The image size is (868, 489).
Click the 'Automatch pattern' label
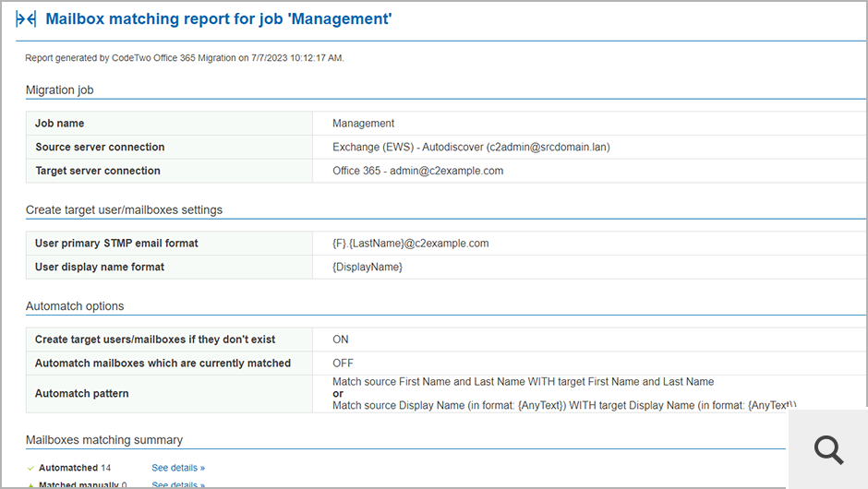[x=82, y=394]
